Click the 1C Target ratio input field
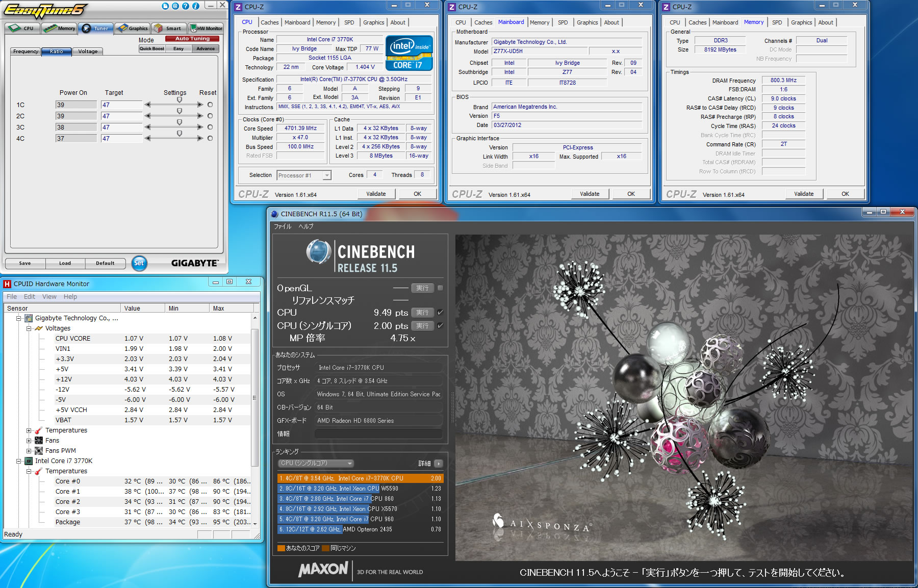Viewport: 918px width, 588px height. (121, 105)
